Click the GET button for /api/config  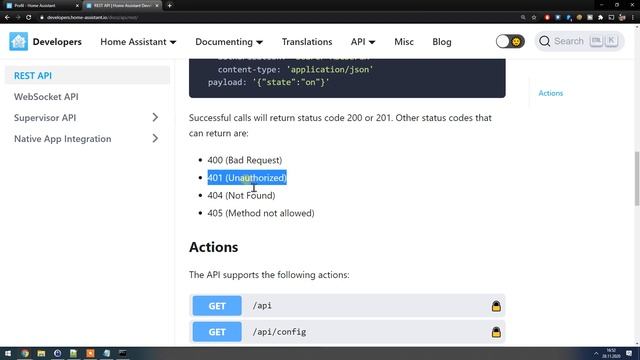[x=217, y=332]
